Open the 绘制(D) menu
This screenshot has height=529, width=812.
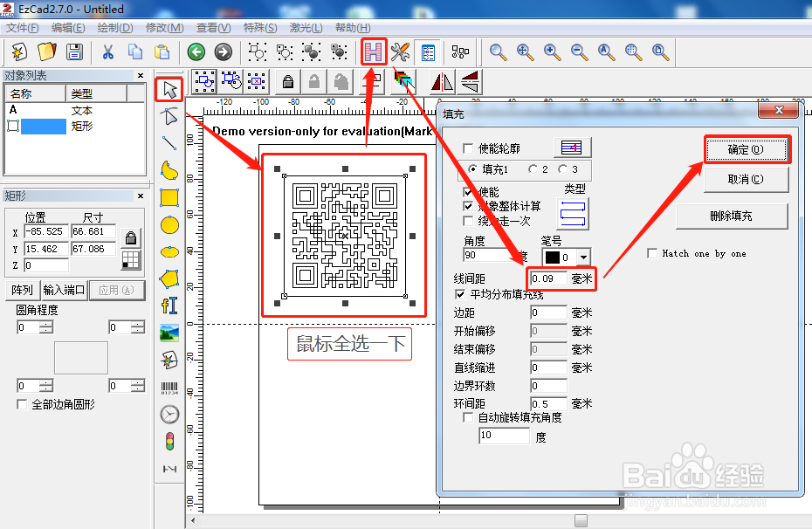[x=115, y=28]
